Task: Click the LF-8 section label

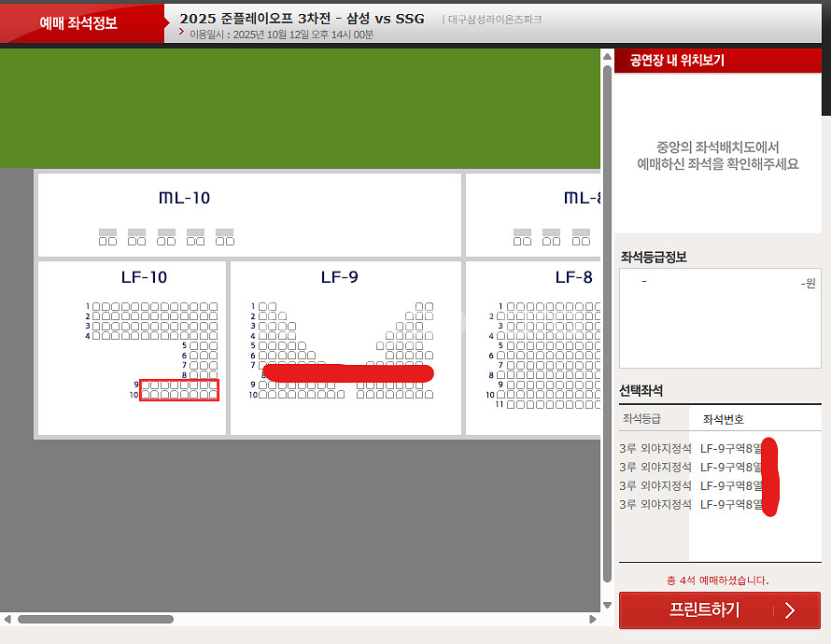Action: [573, 277]
